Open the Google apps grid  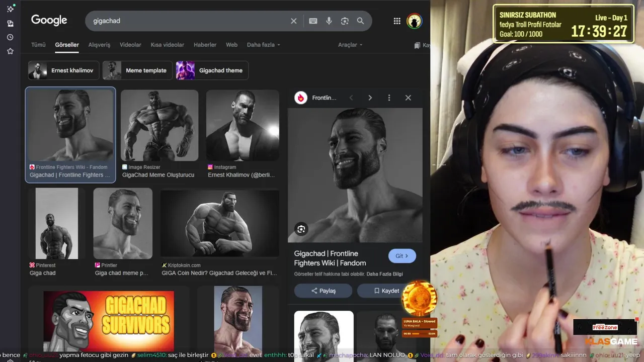click(397, 21)
